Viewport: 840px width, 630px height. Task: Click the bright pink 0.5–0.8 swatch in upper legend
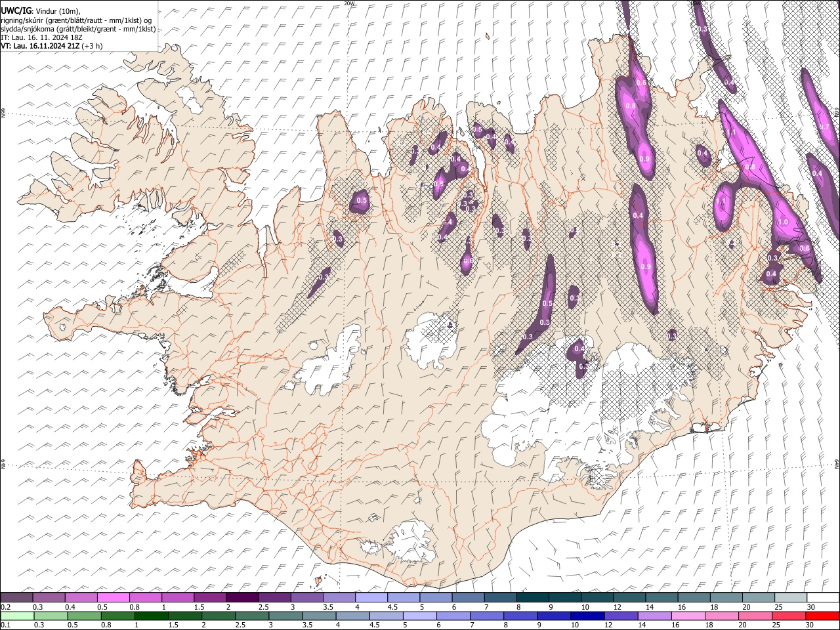pos(114,598)
